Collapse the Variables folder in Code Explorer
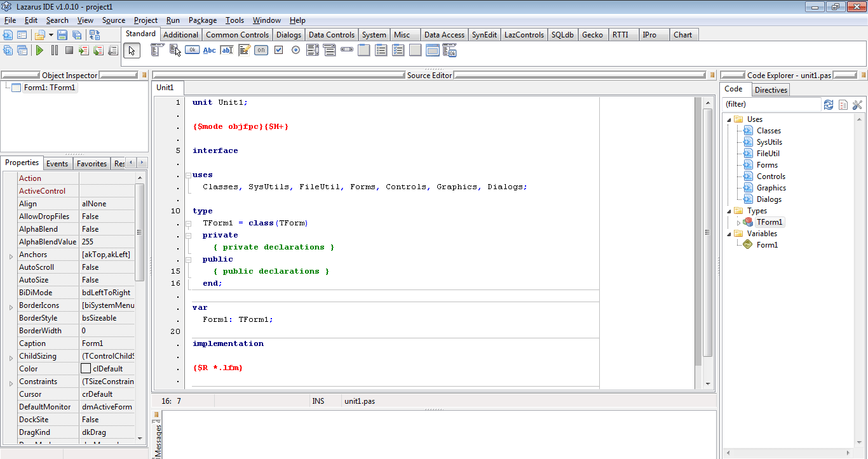This screenshot has width=868, height=459. pos(728,233)
